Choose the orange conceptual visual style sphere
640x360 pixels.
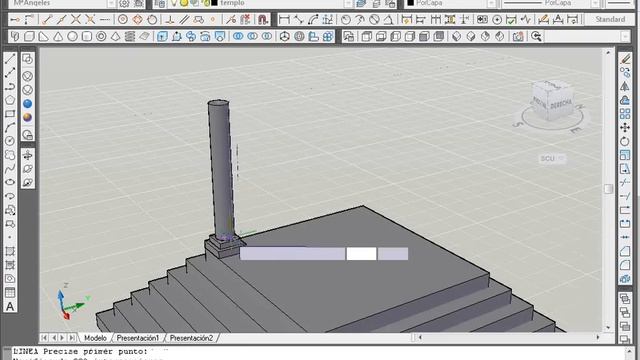27,118
